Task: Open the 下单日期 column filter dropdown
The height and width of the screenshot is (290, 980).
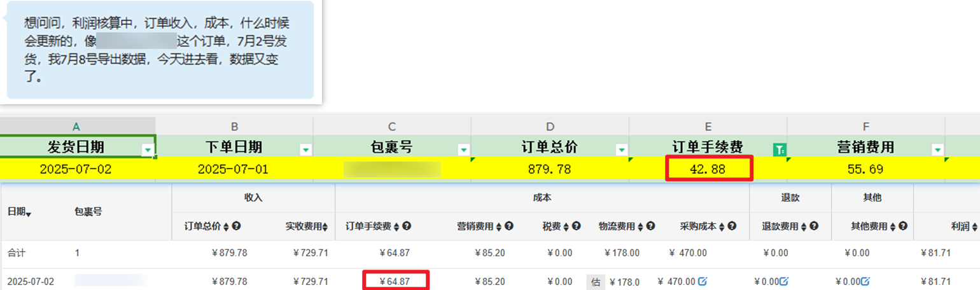Action: coord(306,149)
